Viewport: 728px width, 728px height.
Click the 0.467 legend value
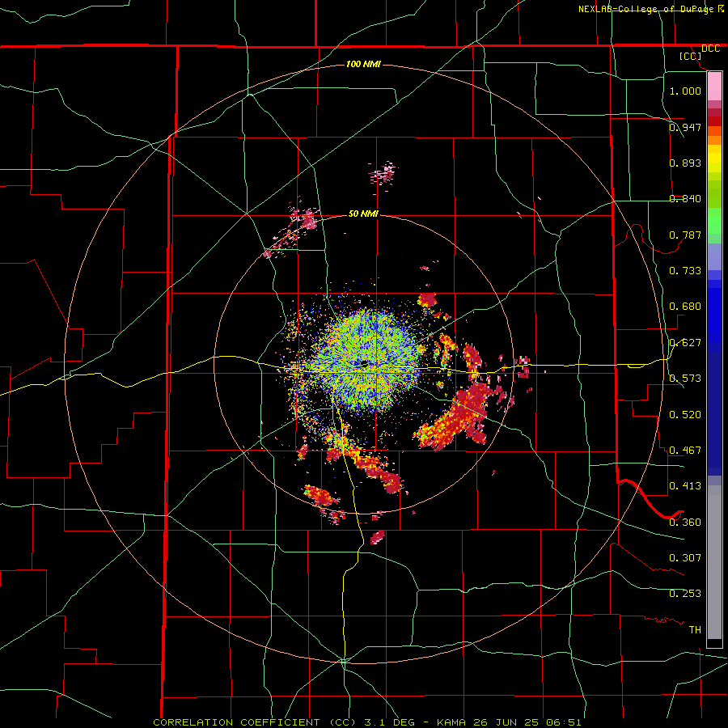point(685,451)
